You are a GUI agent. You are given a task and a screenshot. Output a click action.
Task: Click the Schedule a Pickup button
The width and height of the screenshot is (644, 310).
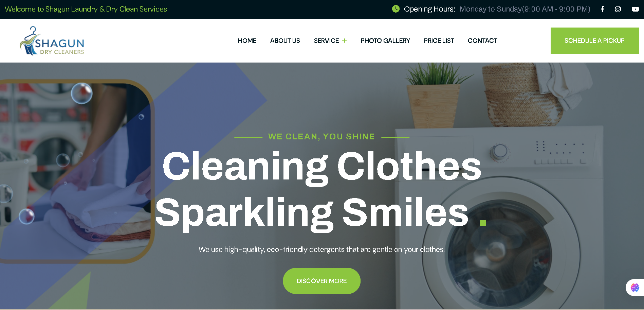[594, 40]
